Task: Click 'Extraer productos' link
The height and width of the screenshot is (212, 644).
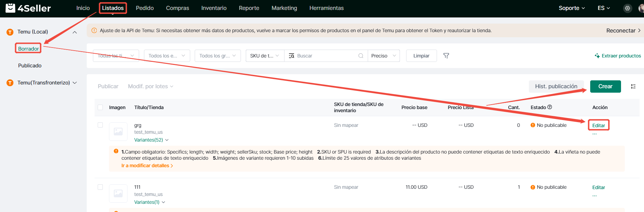Action: coord(618,56)
